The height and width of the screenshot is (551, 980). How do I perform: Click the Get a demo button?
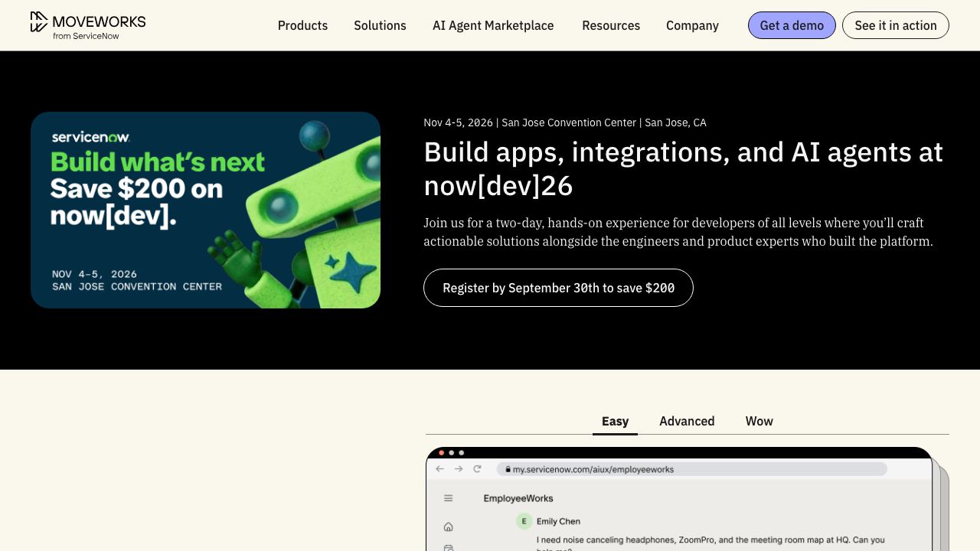tap(792, 25)
